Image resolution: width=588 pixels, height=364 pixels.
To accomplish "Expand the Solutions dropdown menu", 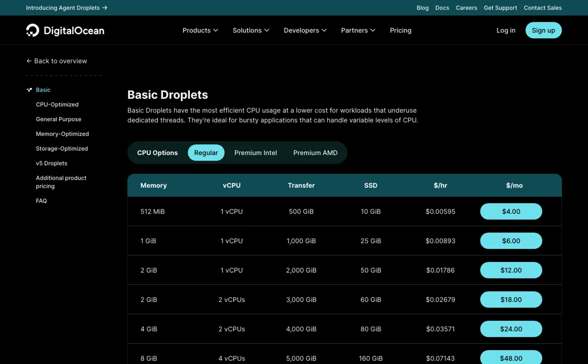I will [251, 30].
